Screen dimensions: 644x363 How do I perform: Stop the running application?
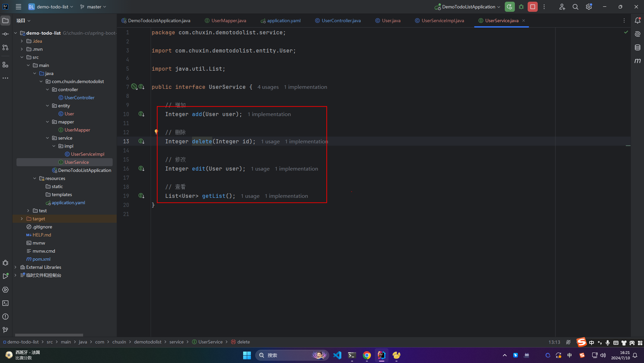pyautogui.click(x=533, y=7)
